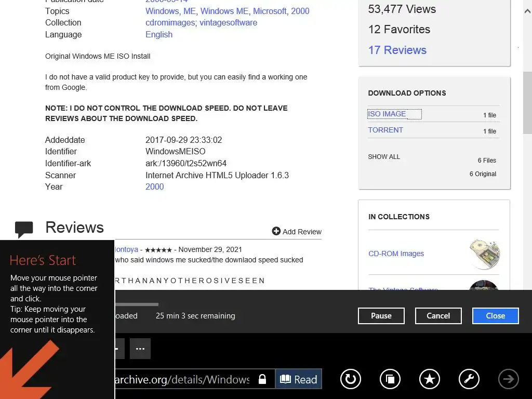The image size is (532, 399).
Task: Click the ark:/13960/t2s52wn64 identifier text
Action: pos(186,164)
